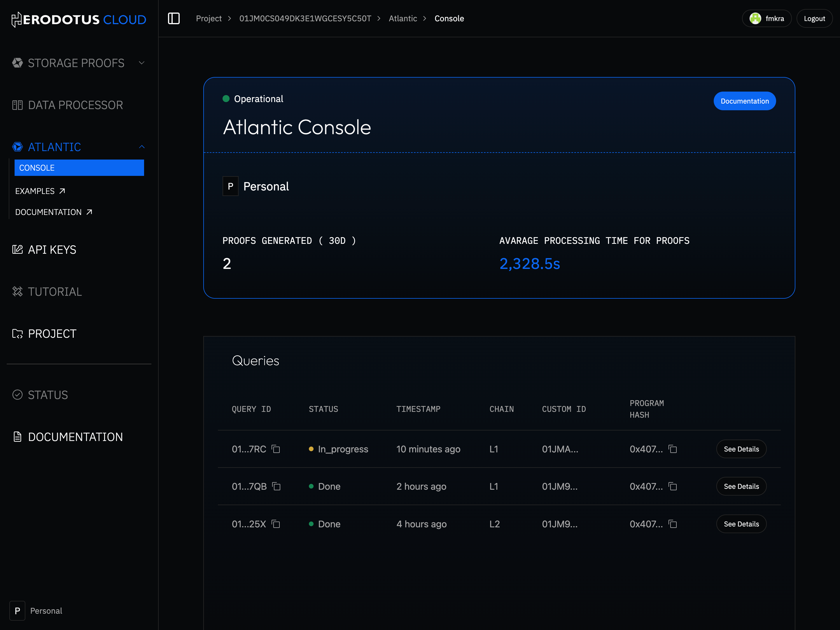Click the Project folder icon
Screen dimensions: 840x630
pyautogui.click(x=17, y=333)
